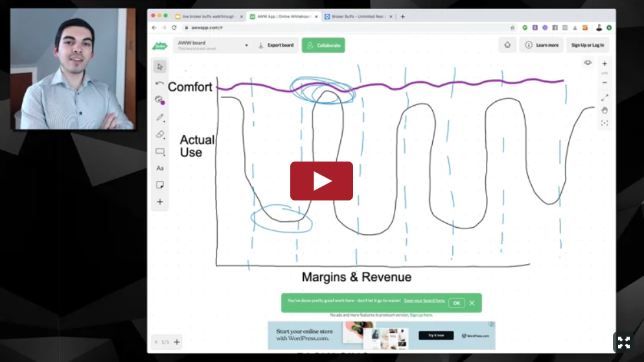The width and height of the screenshot is (644, 362).
Task: Click the Facebook extension icon
Action: tap(555, 27)
